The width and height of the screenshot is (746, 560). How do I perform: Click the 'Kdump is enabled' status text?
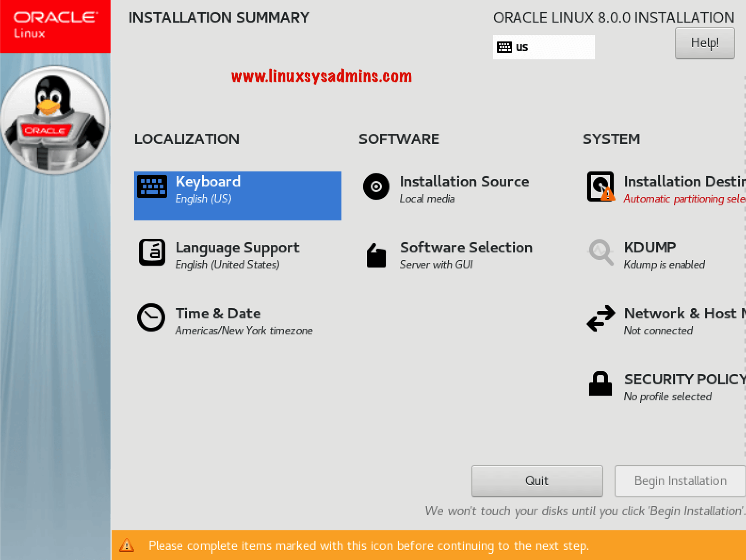point(664,265)
